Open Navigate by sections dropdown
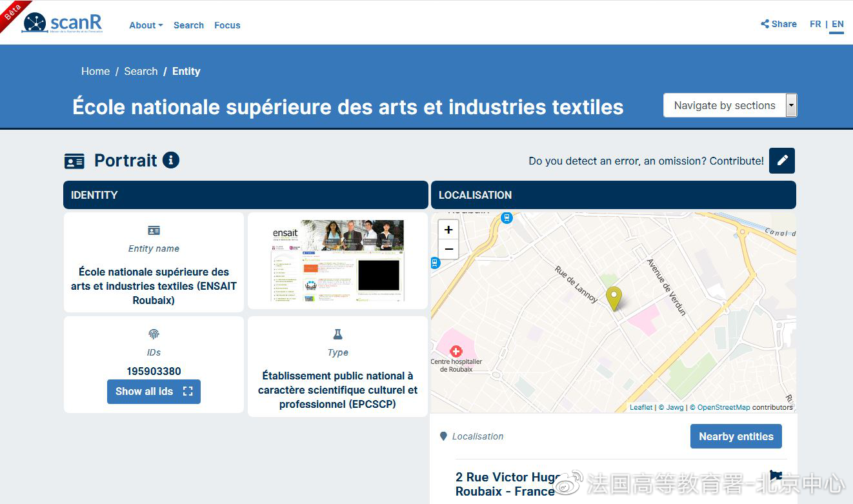 click(x=730, y=105)
